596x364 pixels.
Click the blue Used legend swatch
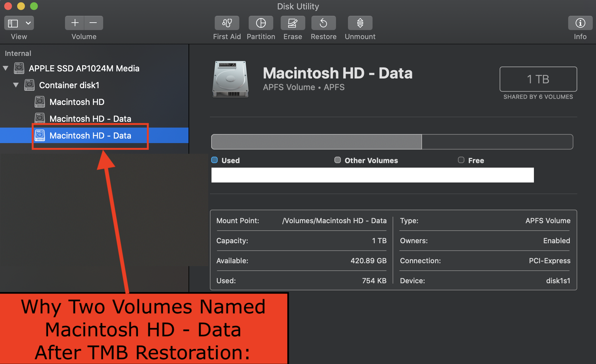(214, 160)
